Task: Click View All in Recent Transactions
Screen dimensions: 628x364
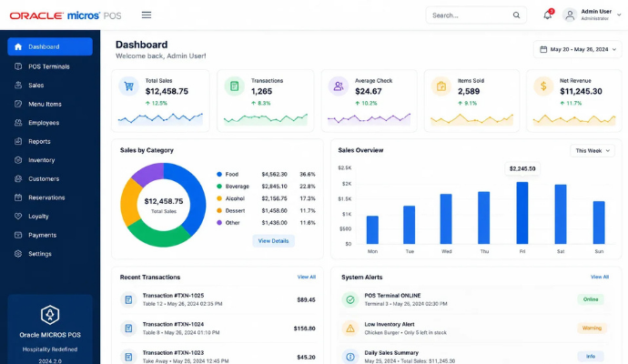Action: pyautogui.click(x=307, y=278)
